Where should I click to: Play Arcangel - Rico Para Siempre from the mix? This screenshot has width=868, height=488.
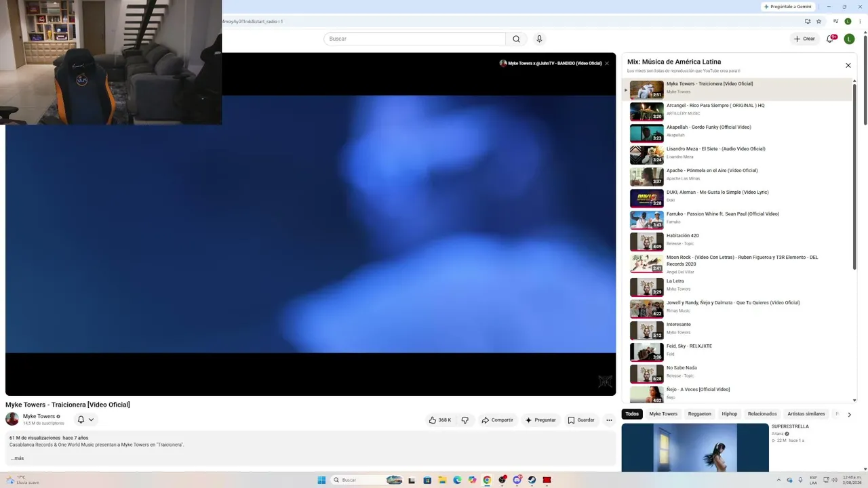[x=737, y=112]
